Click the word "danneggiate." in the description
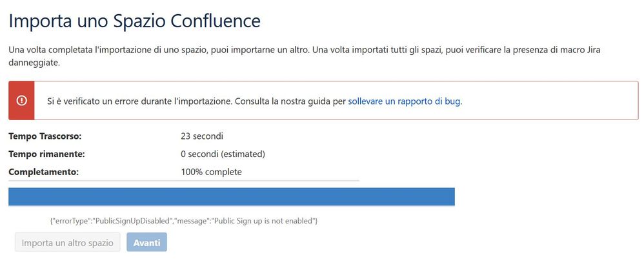This screenshot has height=272, width=644. tap(34, 64)
